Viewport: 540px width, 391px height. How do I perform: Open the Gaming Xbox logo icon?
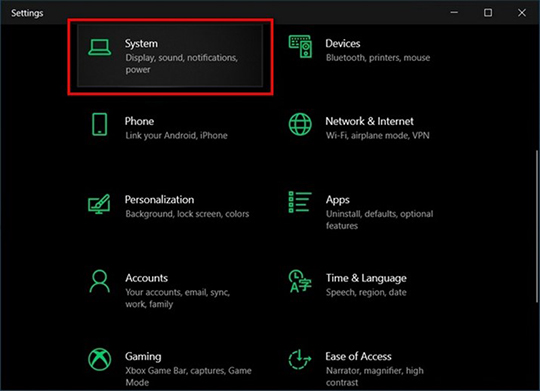click(100, 359)
